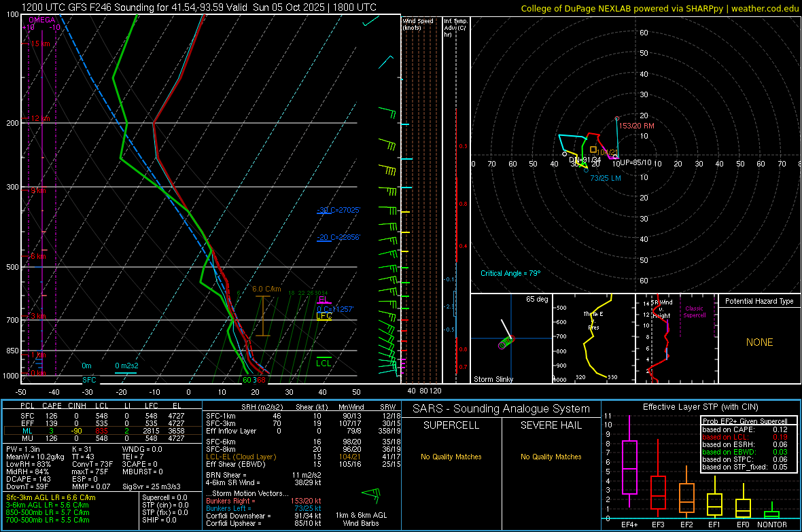
Task: Click the '-30 C=27025'' level label
Action: 338,210
